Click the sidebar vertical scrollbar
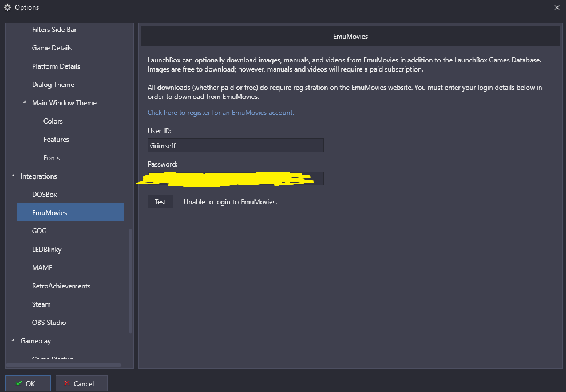 pyautogui.click(x=130, y=281)
